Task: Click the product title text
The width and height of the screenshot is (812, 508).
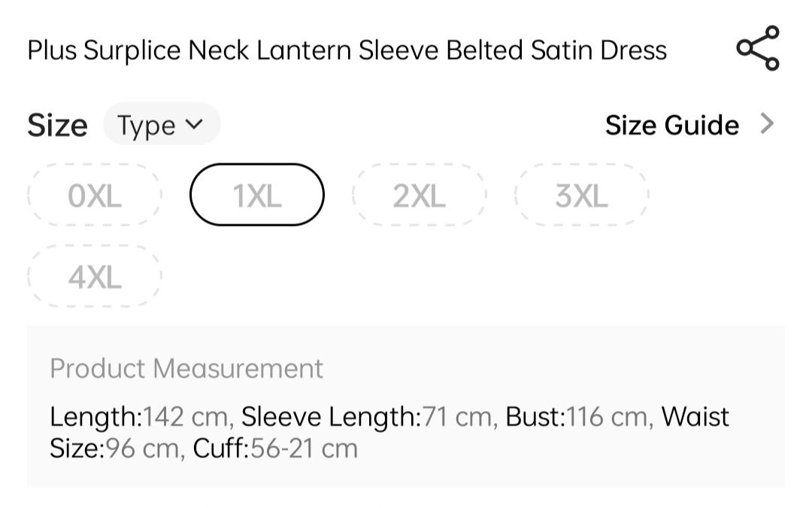Action: tap(347, 50)
